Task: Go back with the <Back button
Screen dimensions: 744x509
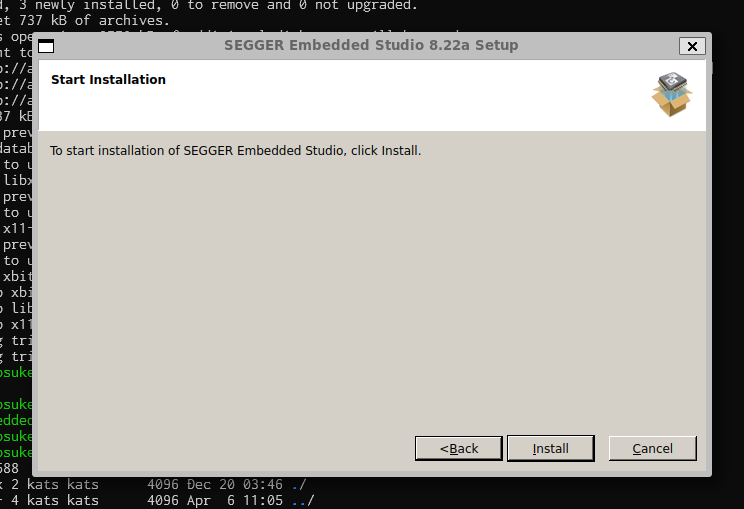Action: 458,448
